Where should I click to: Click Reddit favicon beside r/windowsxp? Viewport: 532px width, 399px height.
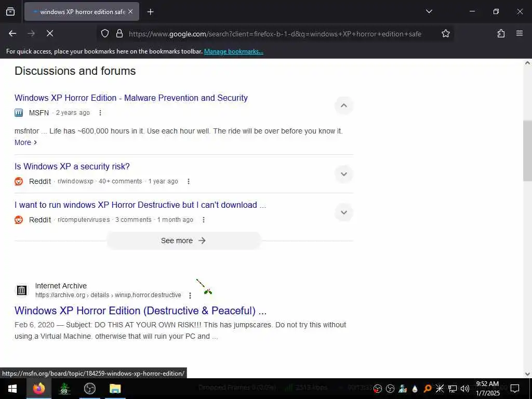click(x=19, y=181)
